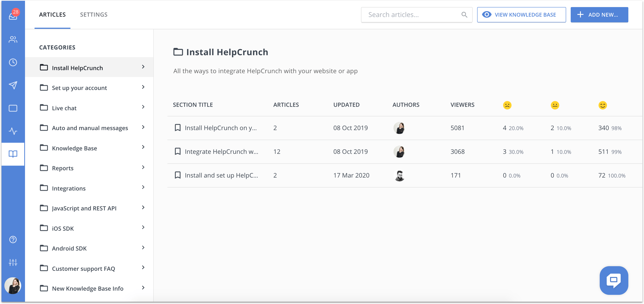Click bookmark icon for Integrate HelpCrunch w...

(x=178, y=151)
